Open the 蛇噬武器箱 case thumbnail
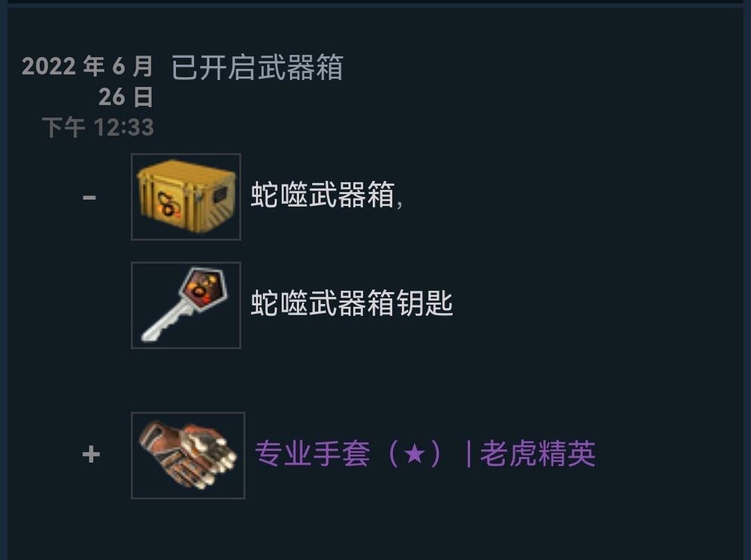Viewport: 751px width, 560px height. pyautogui.click(x=186, y=196)
